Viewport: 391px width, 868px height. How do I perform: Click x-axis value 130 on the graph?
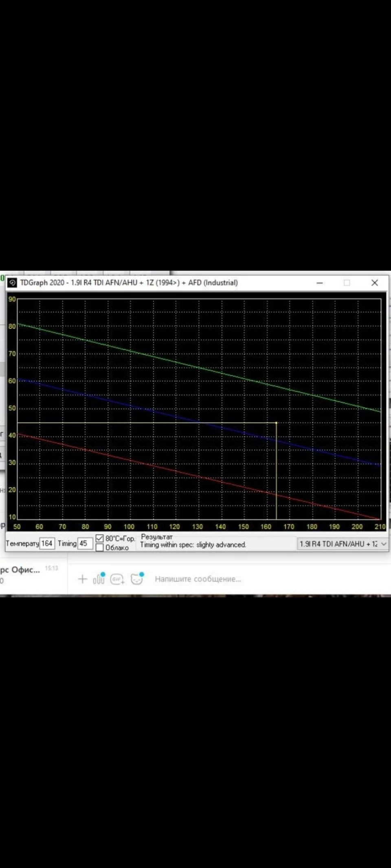coord(198,527)
